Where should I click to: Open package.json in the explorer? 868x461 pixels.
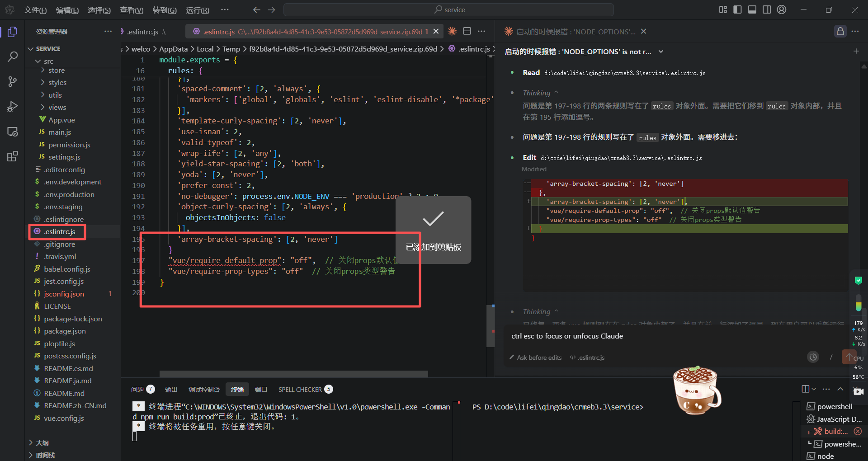[x=65, y=331]
